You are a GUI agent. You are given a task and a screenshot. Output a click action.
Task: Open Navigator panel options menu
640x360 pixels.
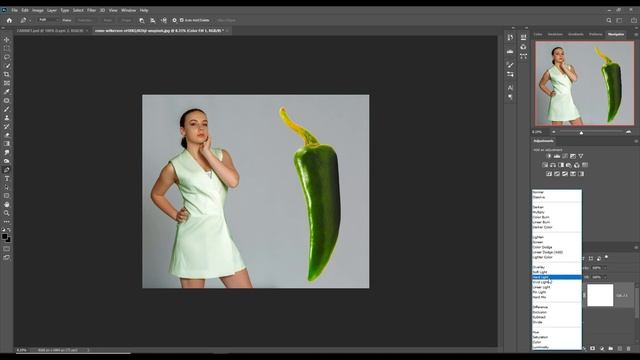pyautogui.click(x=636, y=35)
